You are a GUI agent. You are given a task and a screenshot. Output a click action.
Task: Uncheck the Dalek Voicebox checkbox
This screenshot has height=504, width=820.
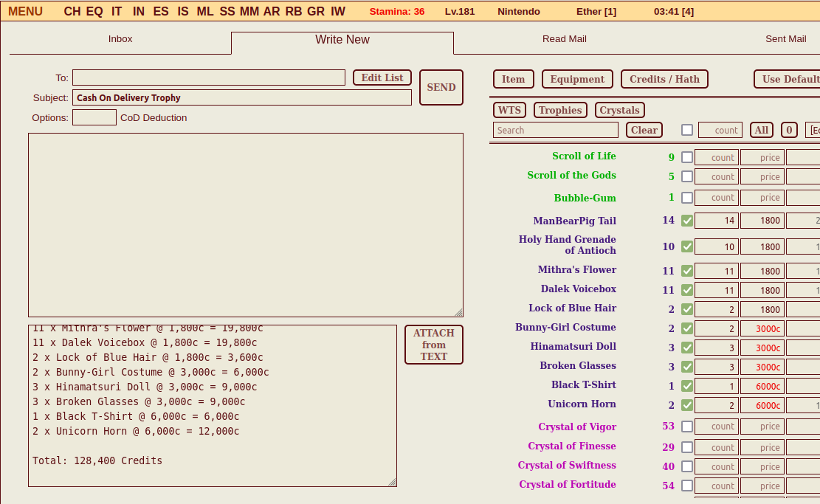click(687, 290)
